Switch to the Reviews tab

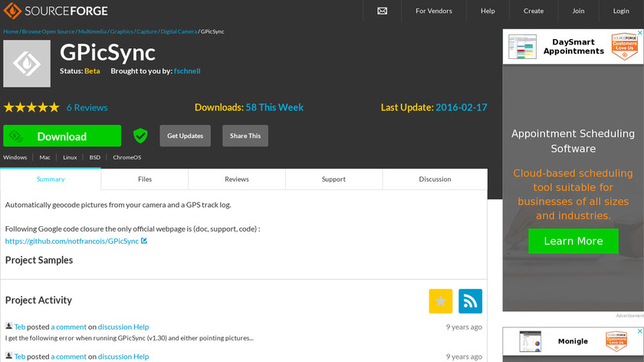tap(237, 179)
